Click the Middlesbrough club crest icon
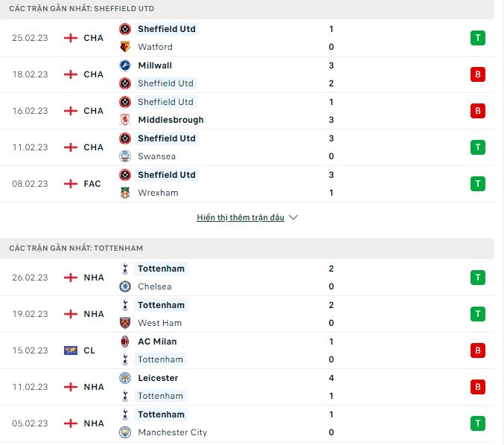This screenshot has height=445, width=504. (x=125, y=120)
